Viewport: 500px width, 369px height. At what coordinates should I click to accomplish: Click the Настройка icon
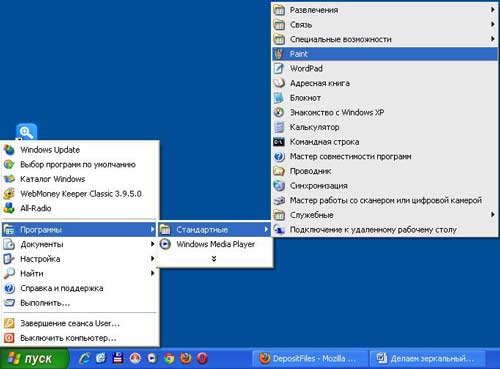[9, 259]
